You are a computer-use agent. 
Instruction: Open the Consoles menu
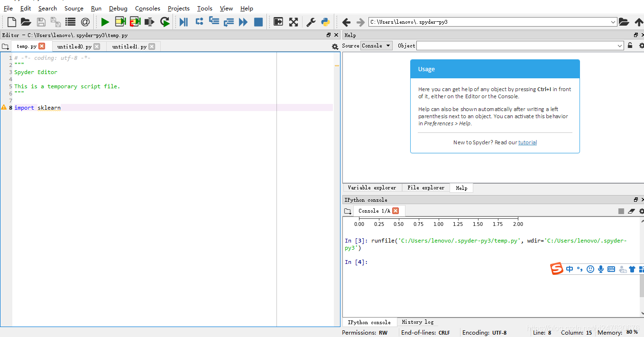[147, 8]
